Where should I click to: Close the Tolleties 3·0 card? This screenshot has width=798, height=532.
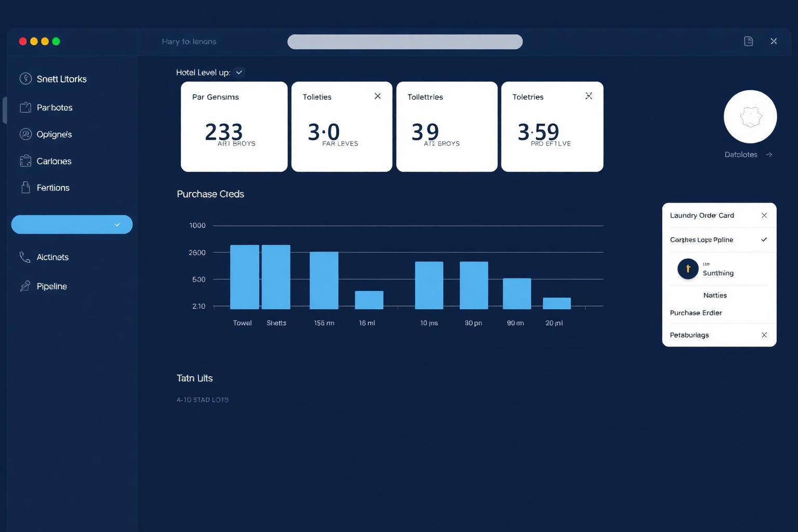coord(378,96)
